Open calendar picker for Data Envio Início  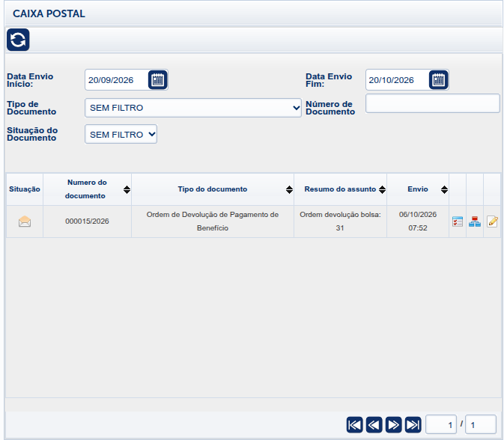pyautogui.click(x=157, y=79)
